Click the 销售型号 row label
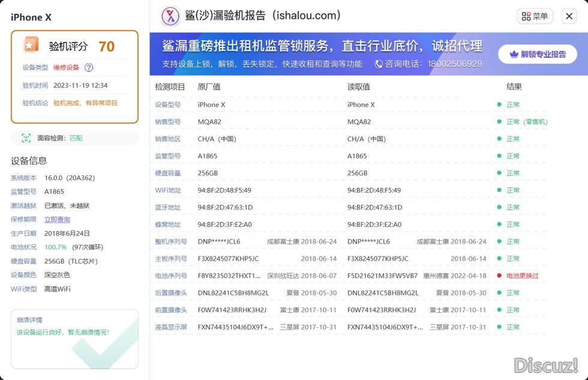The width and height of the screenshot is (588, 380). pyautogui.click(x=167, y=122)
